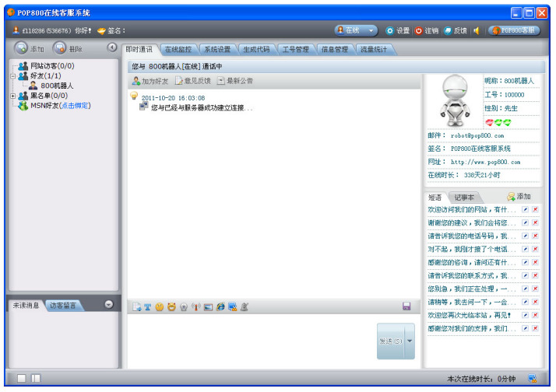
Task: Open the devil-face emoticon picker
Action: [x=171, y=307]
